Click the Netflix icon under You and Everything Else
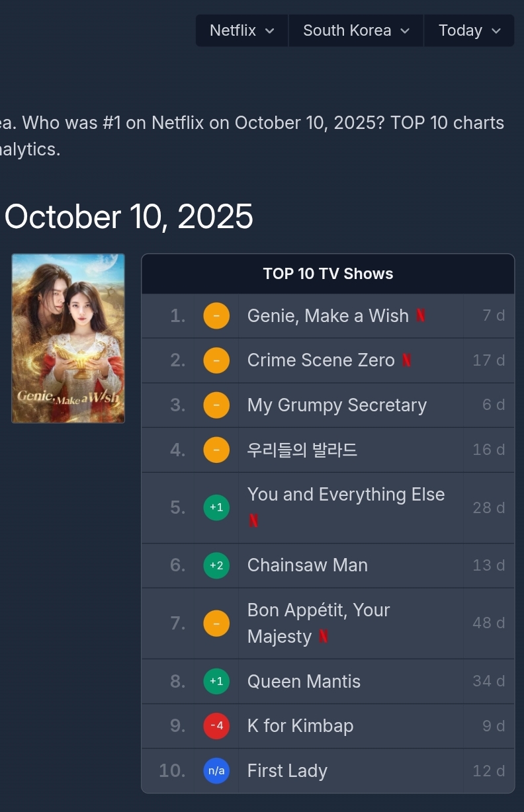 (253, 521)
